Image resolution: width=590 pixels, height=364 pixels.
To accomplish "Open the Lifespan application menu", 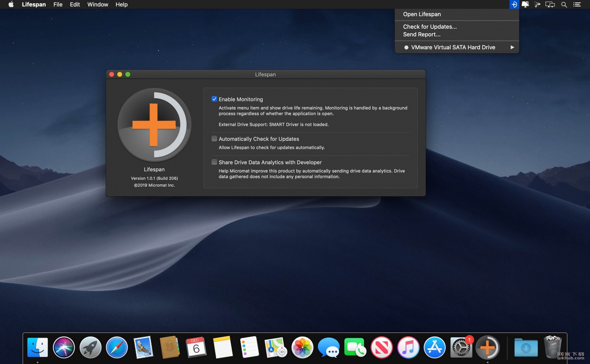I will pos(34,4).
